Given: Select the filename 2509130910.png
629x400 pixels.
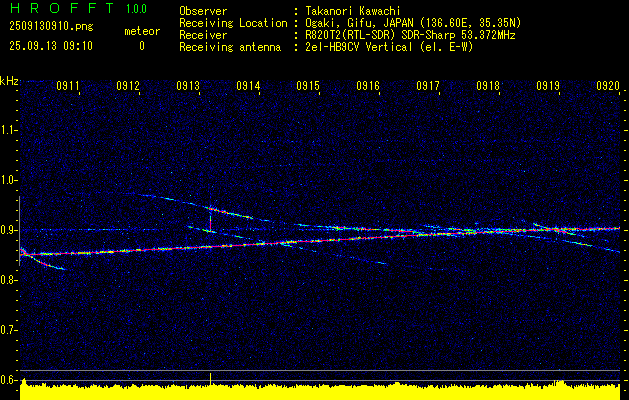Looking at the screenshot, I should click(x=51, y=26).
